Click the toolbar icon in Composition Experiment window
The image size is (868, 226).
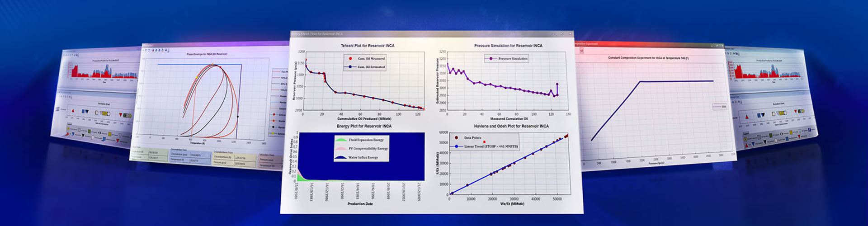(581, 51)
